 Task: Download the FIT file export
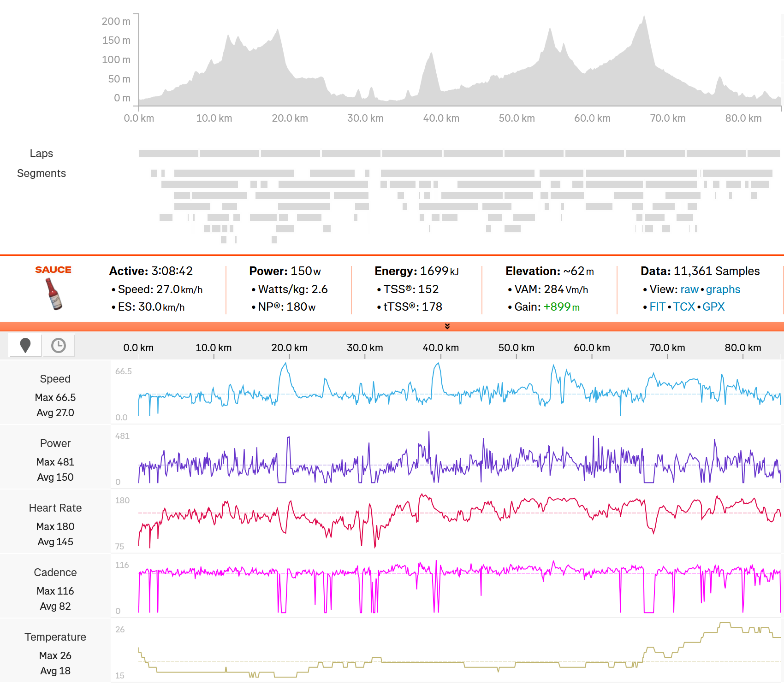tap(657, 307)
